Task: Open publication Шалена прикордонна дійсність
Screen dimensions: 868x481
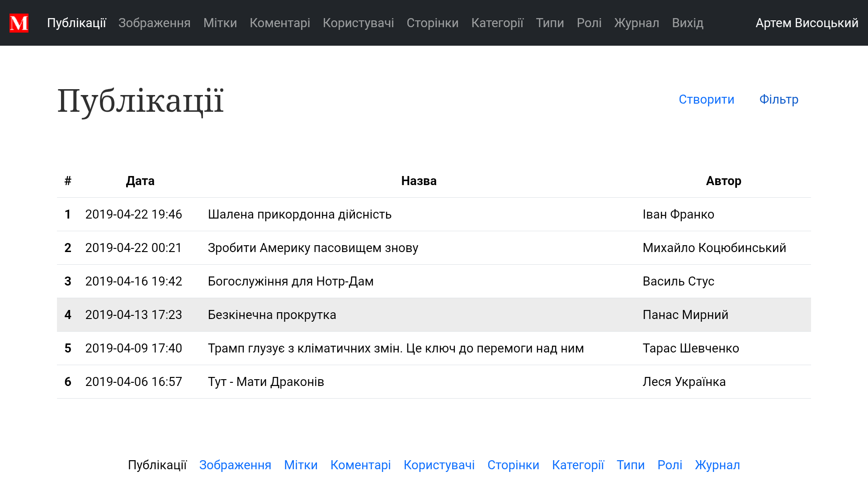Action: coord(299,214)
